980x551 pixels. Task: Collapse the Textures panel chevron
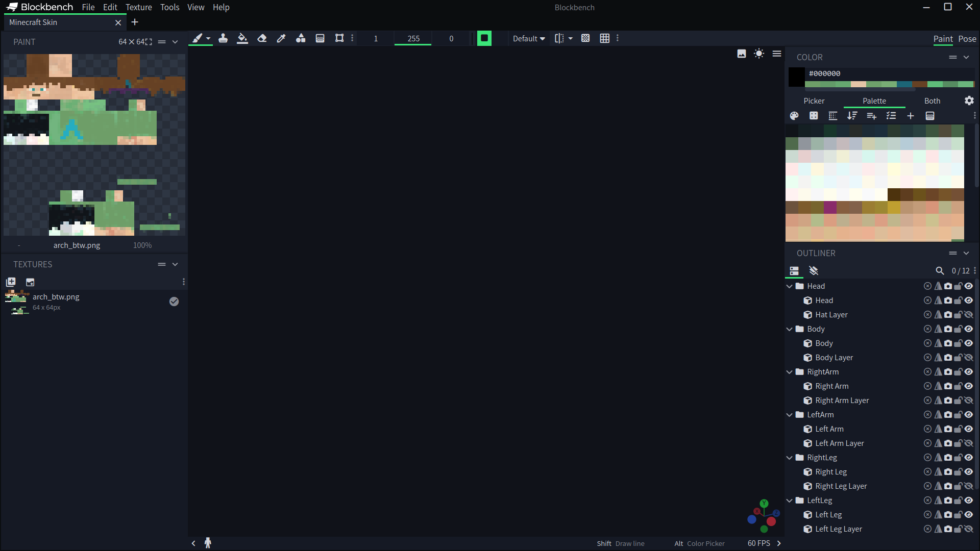175,264
